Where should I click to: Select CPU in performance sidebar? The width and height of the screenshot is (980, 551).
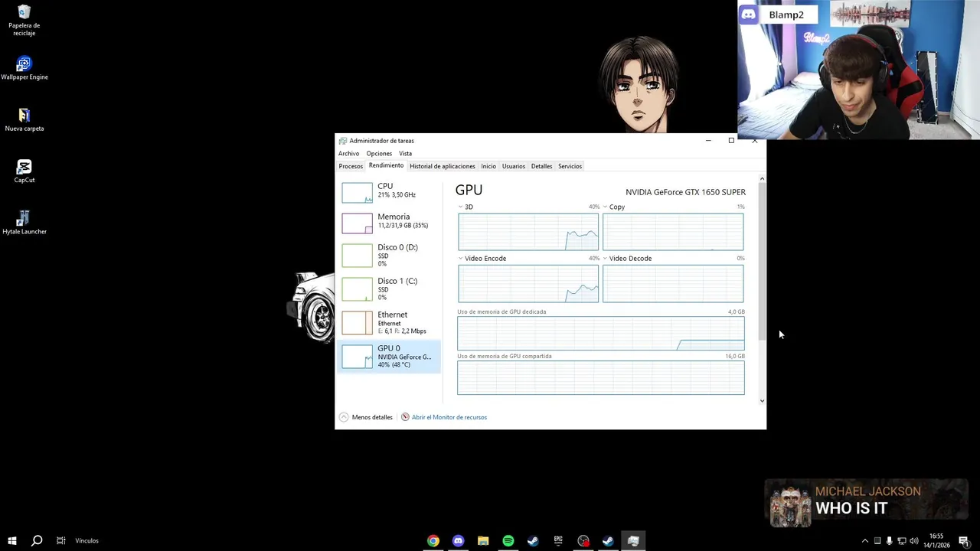pyautogui.click(x=390, y=191)
